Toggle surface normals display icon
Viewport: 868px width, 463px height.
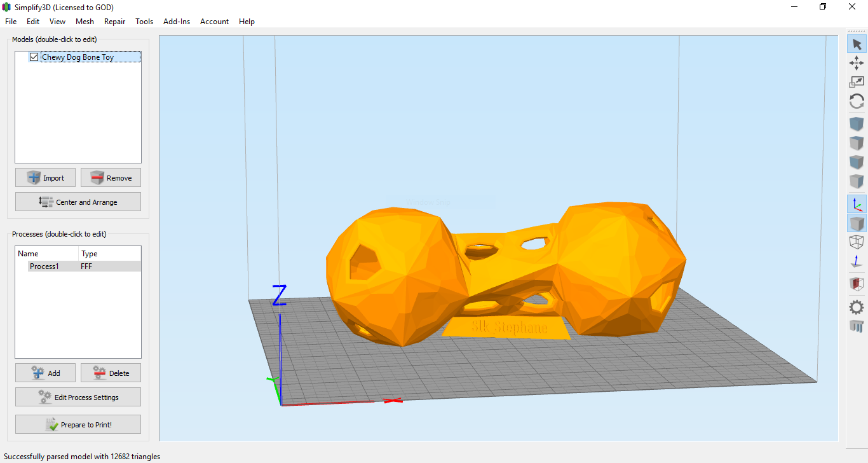(x=857, y=261)
